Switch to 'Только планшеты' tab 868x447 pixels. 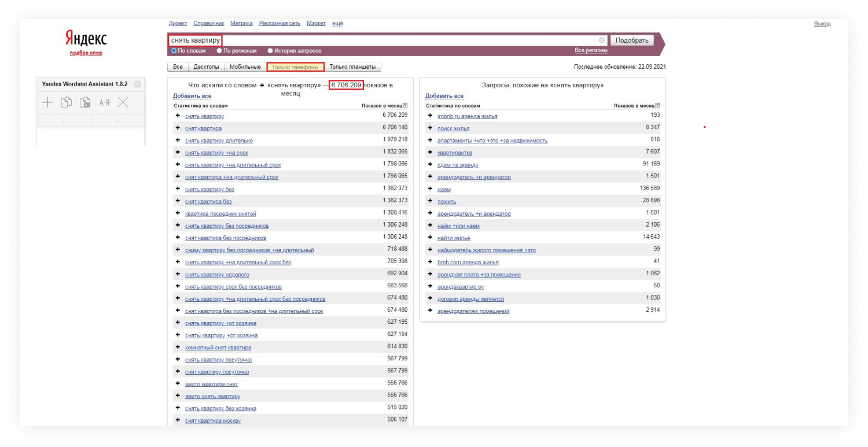(353, 67)
